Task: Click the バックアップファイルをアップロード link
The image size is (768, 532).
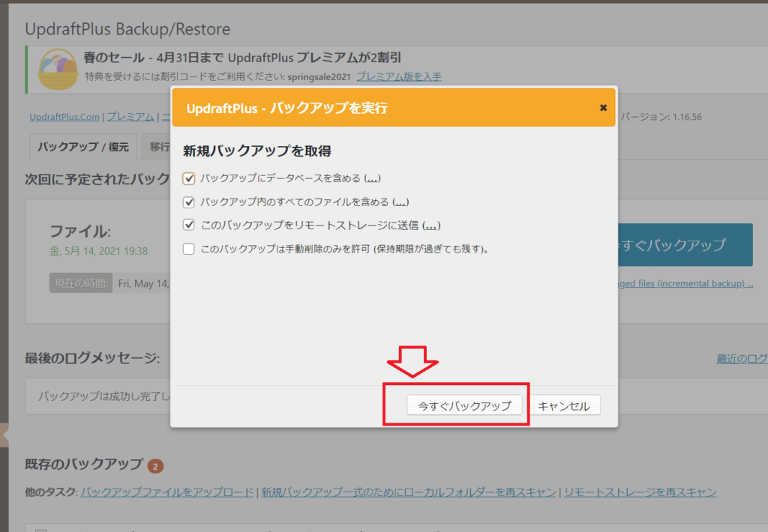Action: (x=167, y=492)
